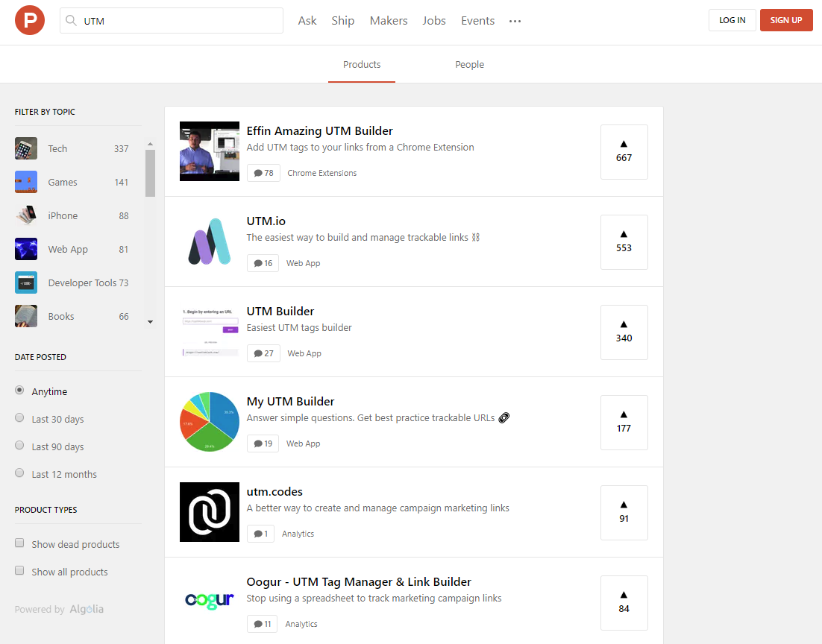Open the Developer Tools topic icon

(x=25, y=282)
